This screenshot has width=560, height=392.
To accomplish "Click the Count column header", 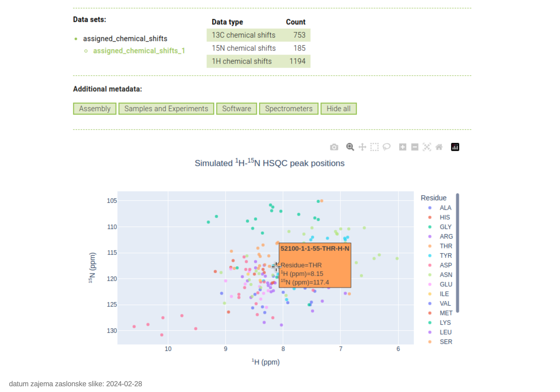I will [296, 22].
